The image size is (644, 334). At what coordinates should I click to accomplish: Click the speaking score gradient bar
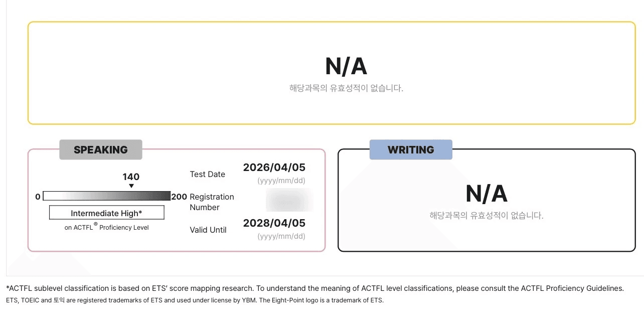coord(107,196)
